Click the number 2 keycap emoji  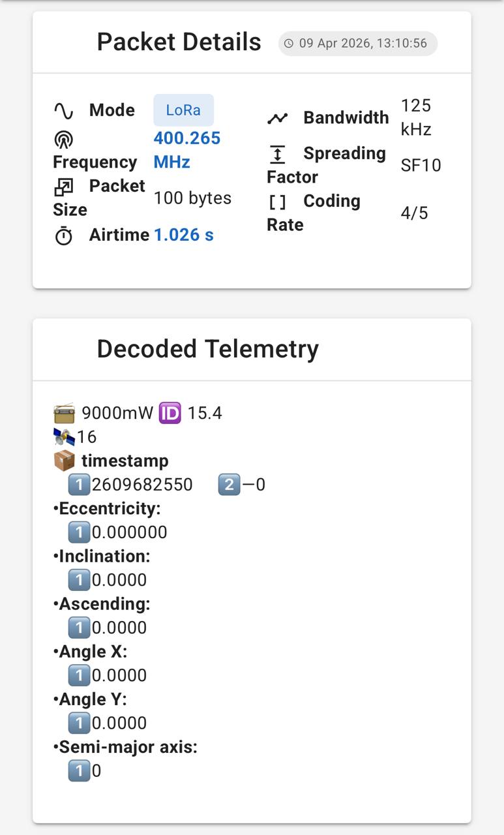tap(229, 485)
